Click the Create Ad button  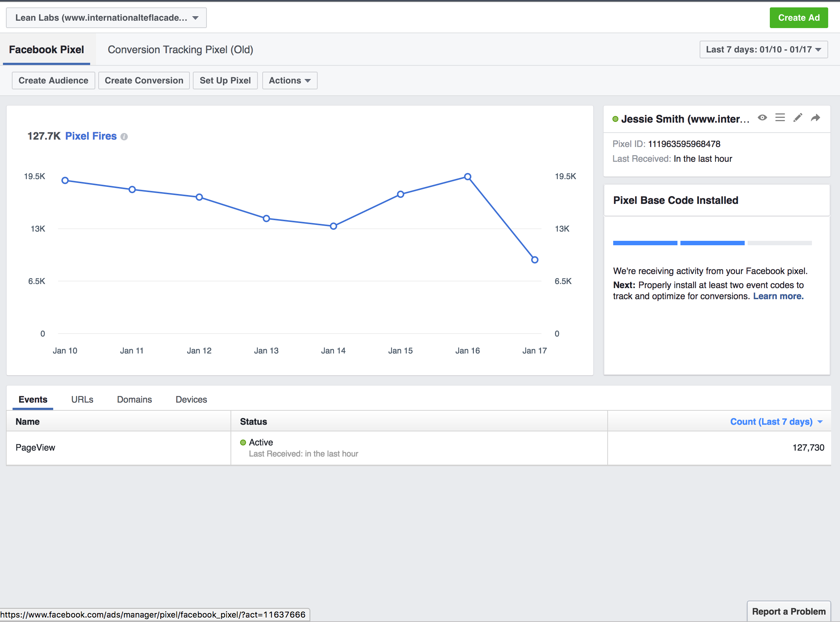pos(799,18)
